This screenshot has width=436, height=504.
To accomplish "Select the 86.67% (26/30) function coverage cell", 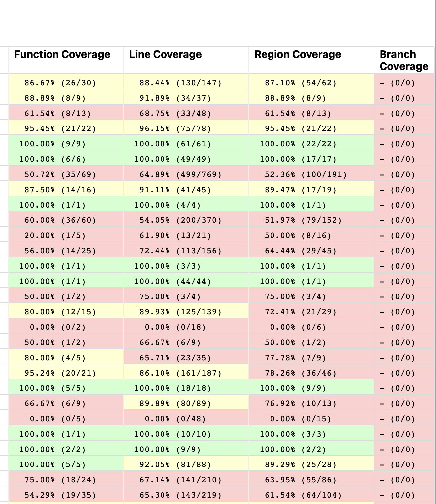I will (x=60, y=83).
